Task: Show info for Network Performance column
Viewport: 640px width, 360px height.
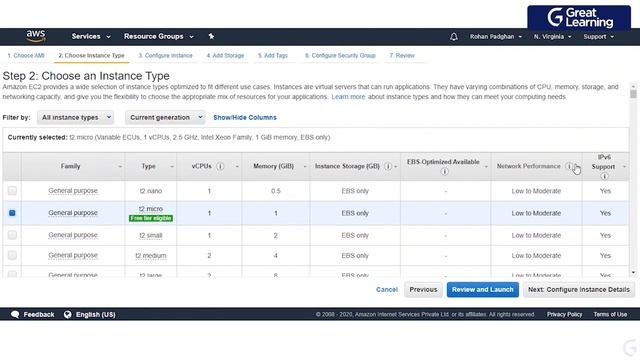Action: point(568,166)
